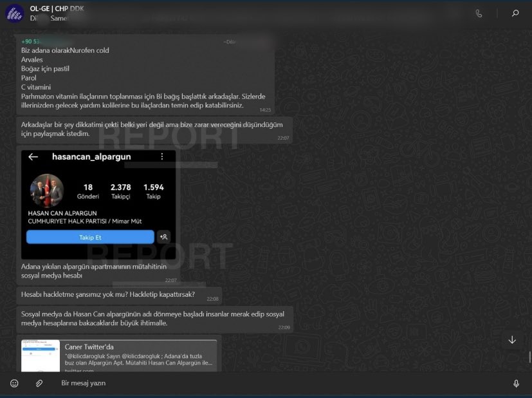This screenshot has height=398, width=532.
Task: Click the image caption "Adana yıkılan alpargün apartmanının"
Action: pyautogui.click(x=94, y=271)
